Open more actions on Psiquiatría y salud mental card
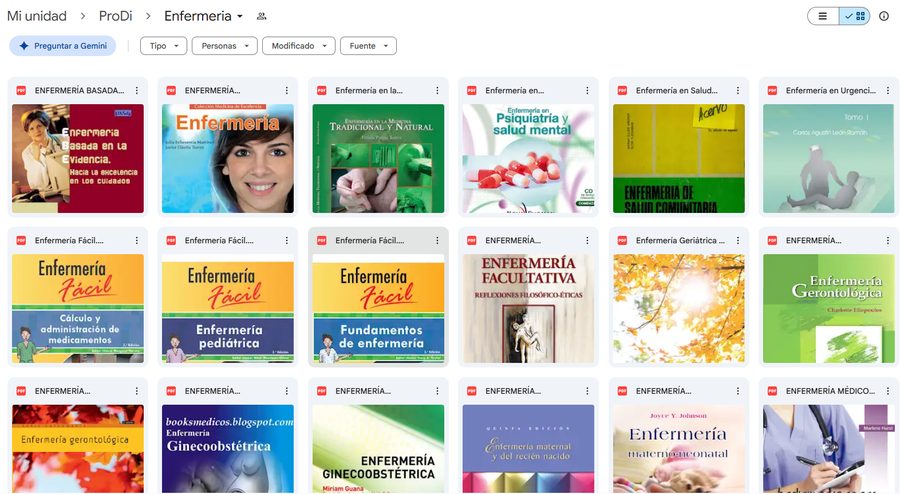 pos(587,91)
